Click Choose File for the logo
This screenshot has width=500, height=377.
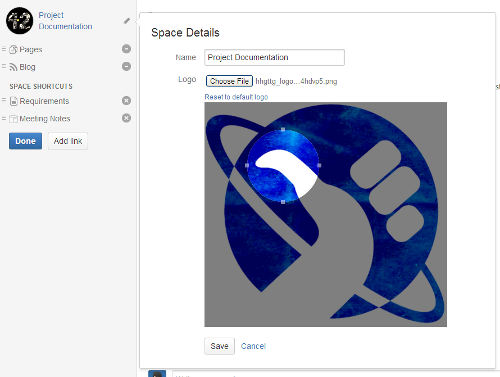coord(229,81)
